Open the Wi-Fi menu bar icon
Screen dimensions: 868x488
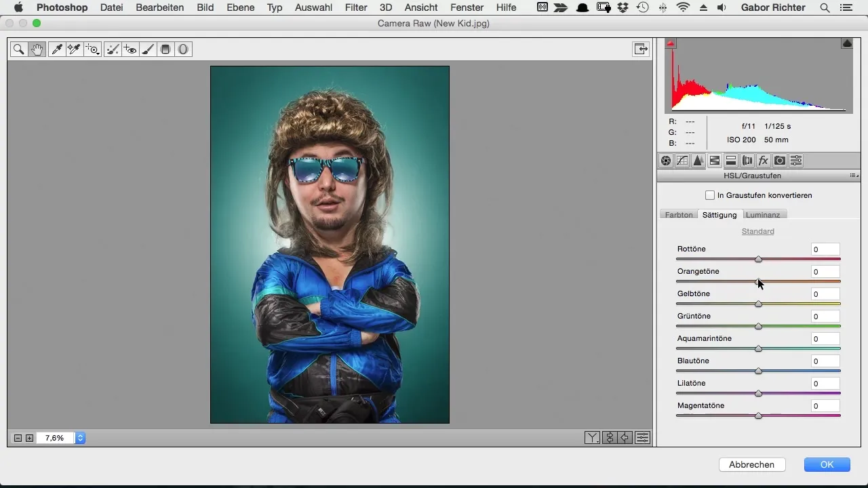coord(683,7)
